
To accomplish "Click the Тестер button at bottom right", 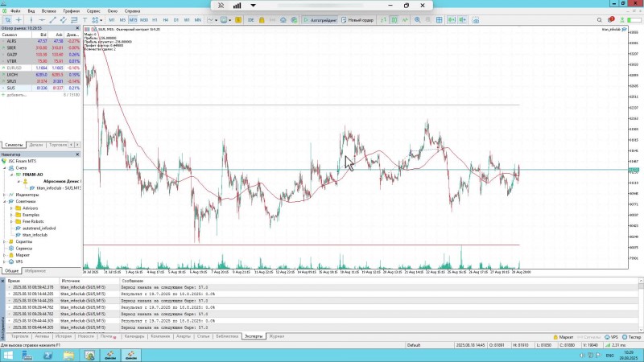I will [x=632, y=337].
